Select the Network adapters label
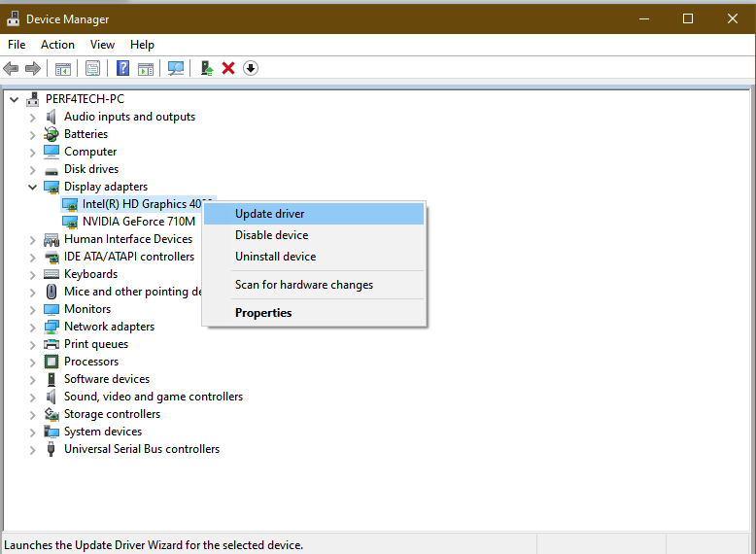Image resolution: width=756 pixels, height=554 pixels. pos(109,327)
